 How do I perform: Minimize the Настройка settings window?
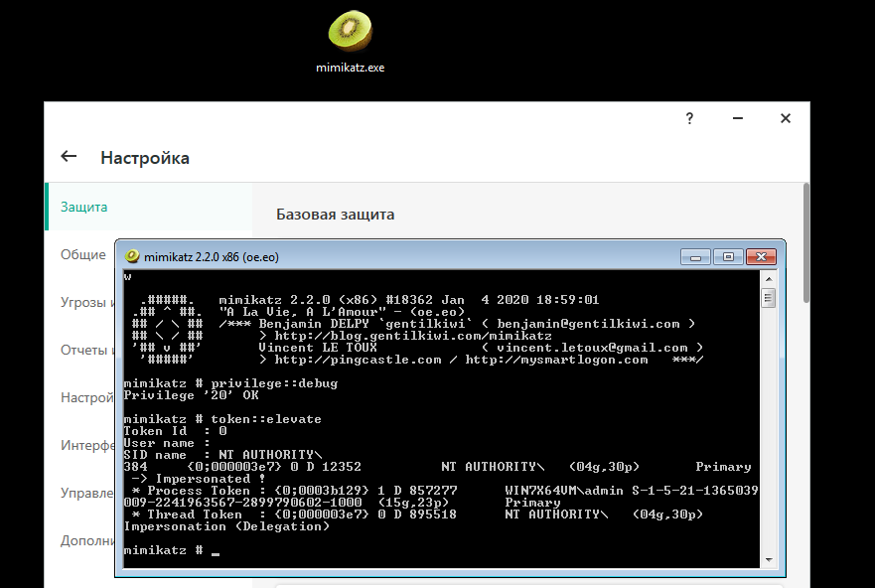[738, 118]
